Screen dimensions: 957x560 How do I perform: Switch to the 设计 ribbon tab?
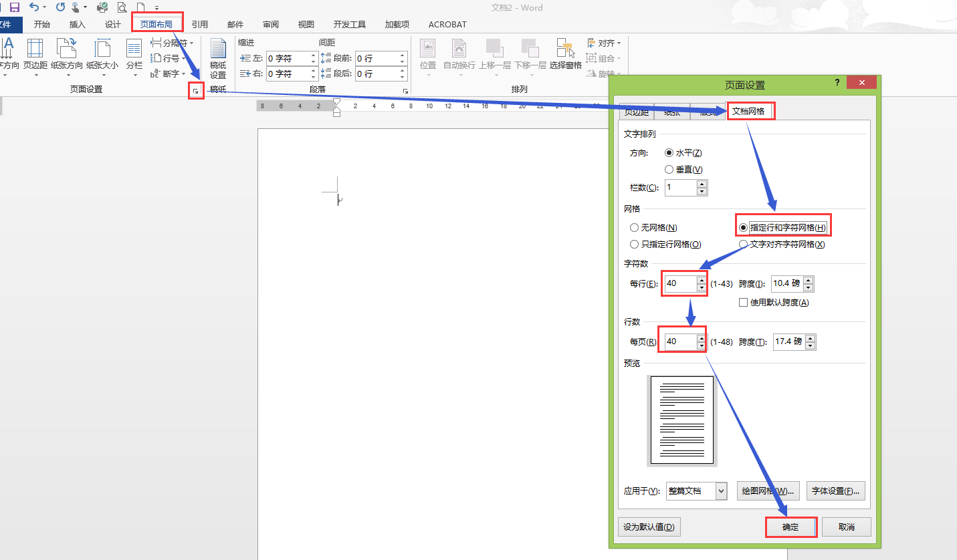(113, 24)
